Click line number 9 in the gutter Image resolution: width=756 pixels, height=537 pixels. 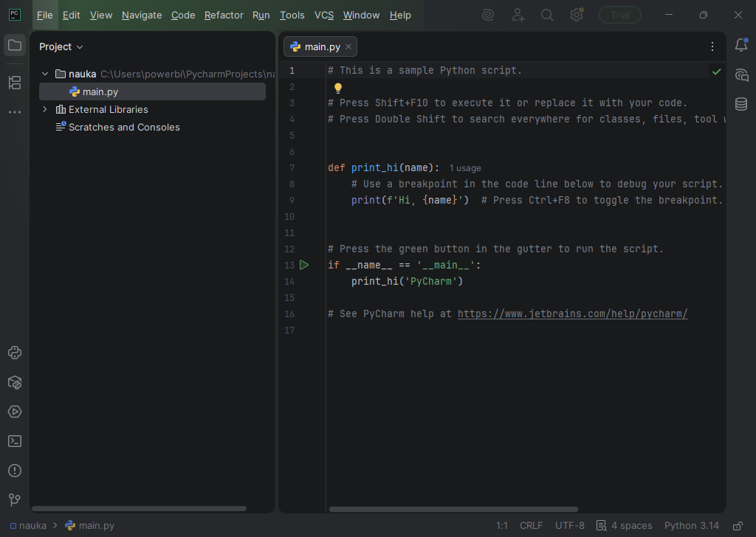coord(292,201)
